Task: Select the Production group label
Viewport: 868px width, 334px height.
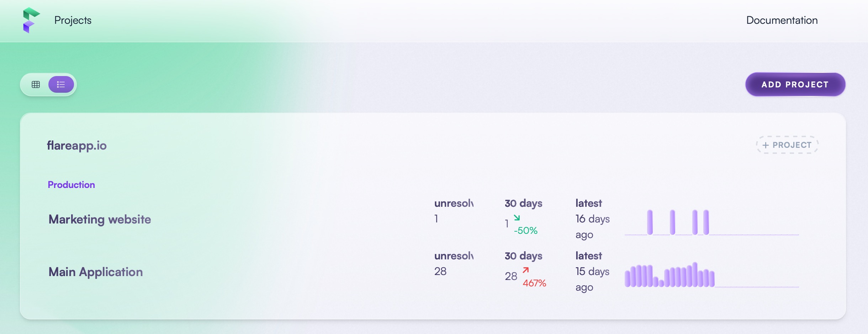Action: [71, 185]
